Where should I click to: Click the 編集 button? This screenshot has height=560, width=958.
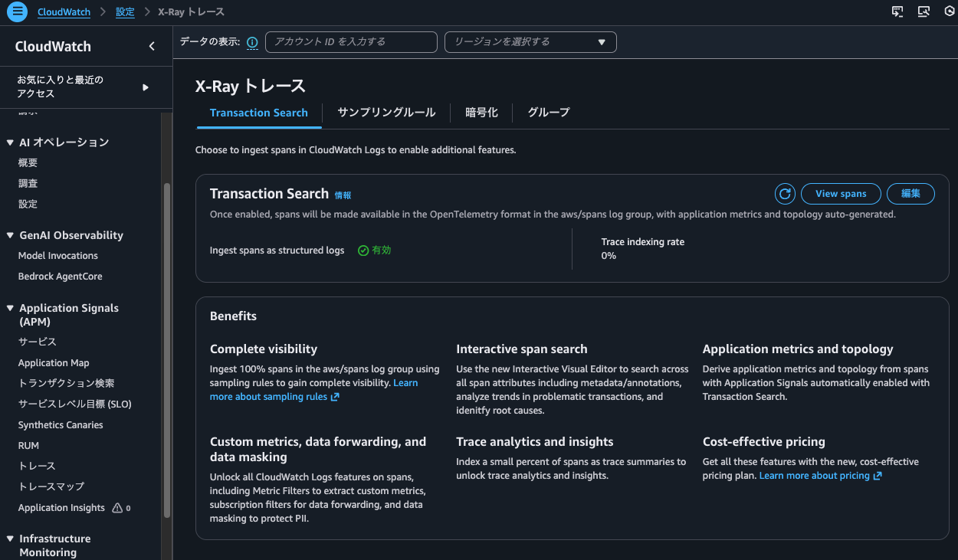click(910, 193)
